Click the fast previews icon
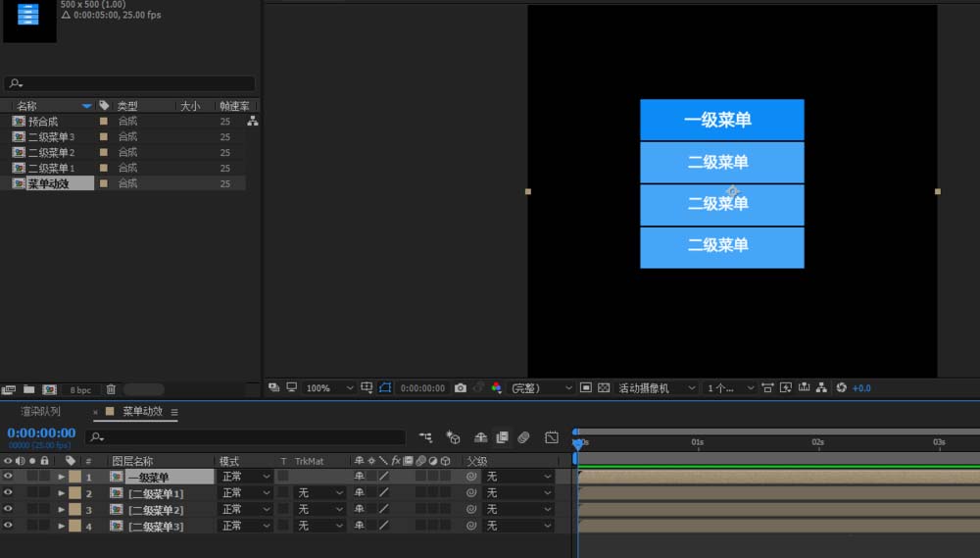 tap(786, 387)
